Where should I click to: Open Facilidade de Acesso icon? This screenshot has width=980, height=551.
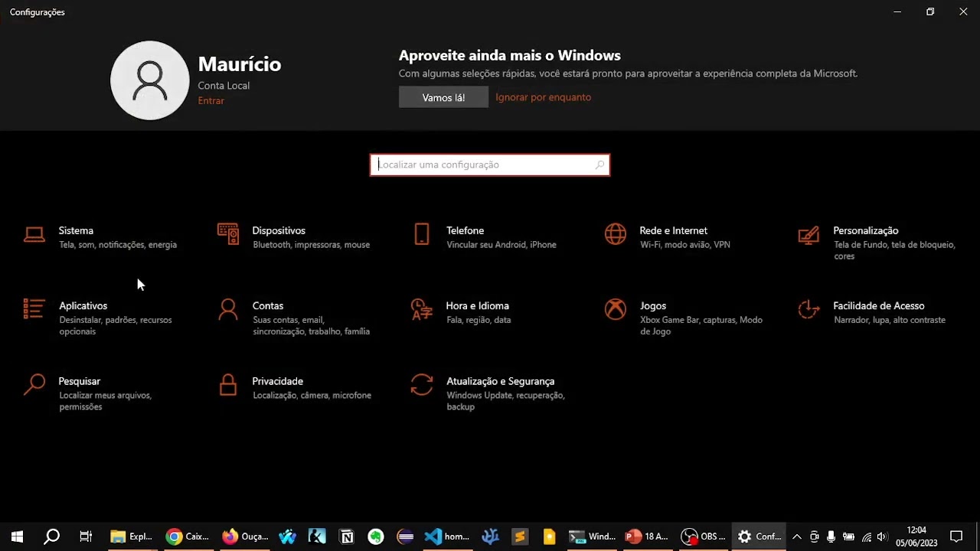coord(808,309)
